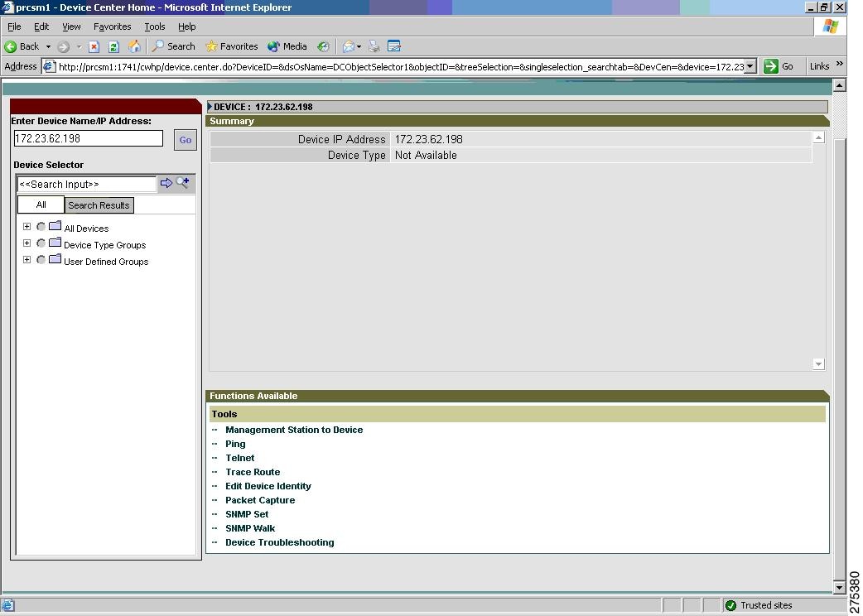Screen dimensions: 863x616
Task: Click the page scrollbar down arrow
Action: pyautogui.click(x=839, y=587)
